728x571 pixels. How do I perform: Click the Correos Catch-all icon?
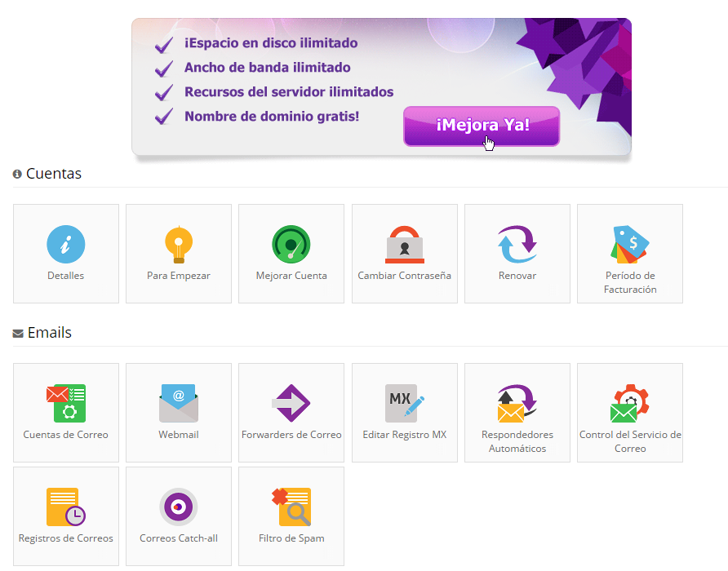point(179,507)
